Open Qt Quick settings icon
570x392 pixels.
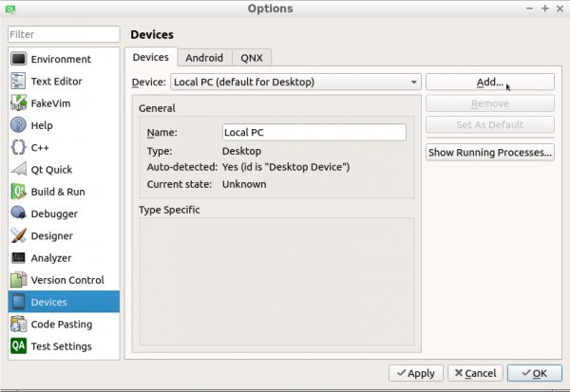tap(18, 170)
